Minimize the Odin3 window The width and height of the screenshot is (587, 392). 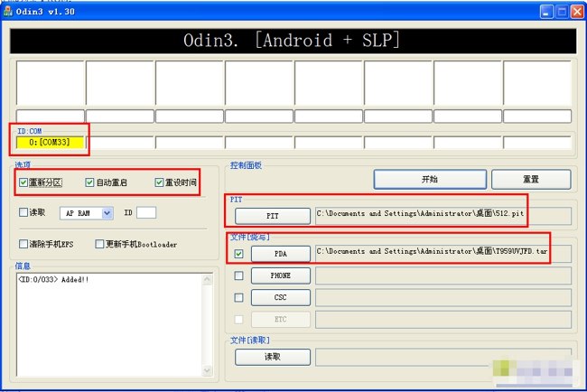(x=546, y=12)
